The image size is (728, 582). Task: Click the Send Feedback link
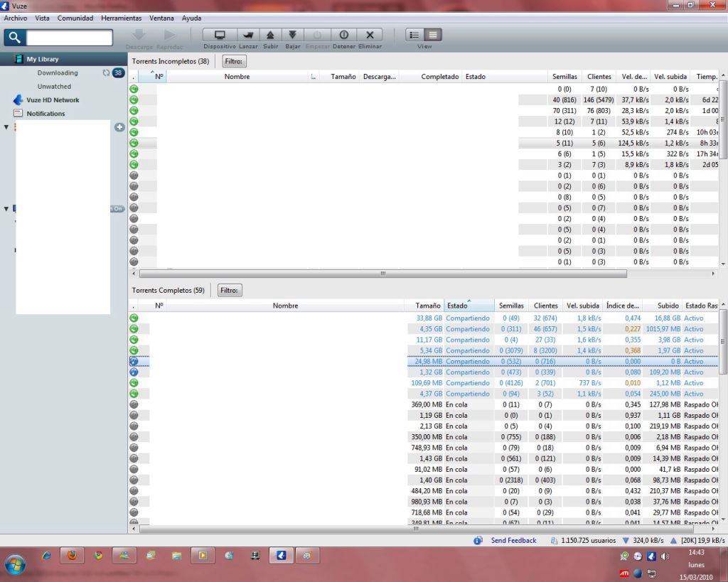click(x=513, y=541)
